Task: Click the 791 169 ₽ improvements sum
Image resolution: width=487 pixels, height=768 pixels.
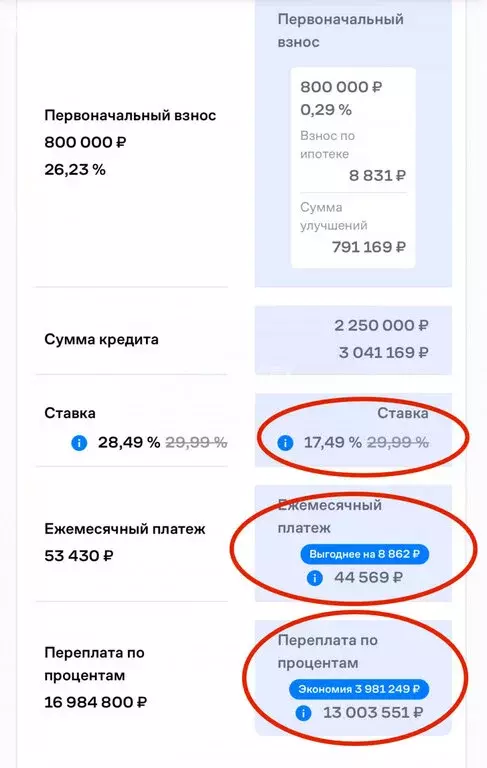Action: click(x=369, y=247)
